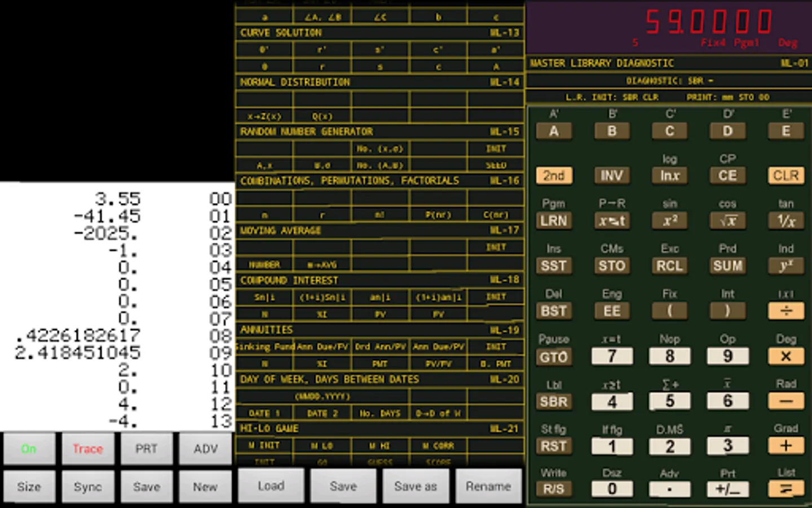The width and height of the screenshot is (812, 508).
Task: Tap the decimal point key
Action: click(x=670, y=489)
